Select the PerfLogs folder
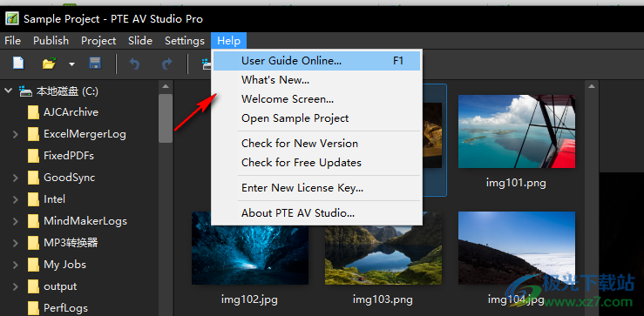 coord(65,308)
